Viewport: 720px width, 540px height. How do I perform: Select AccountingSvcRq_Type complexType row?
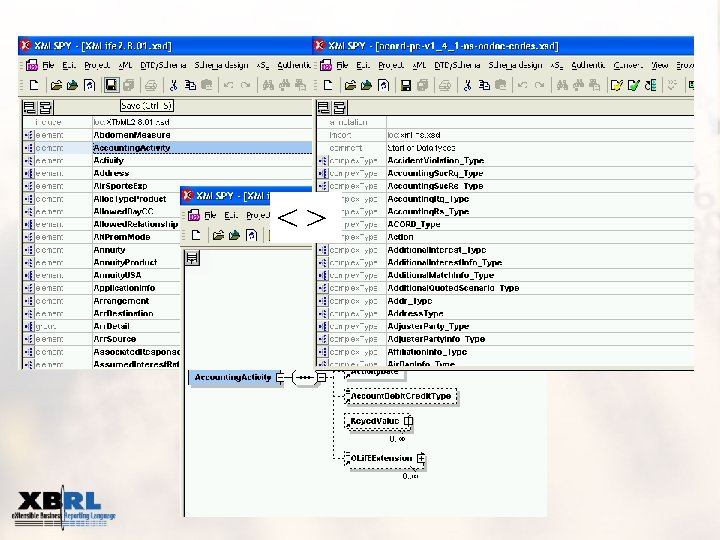(x=505, y=173)
